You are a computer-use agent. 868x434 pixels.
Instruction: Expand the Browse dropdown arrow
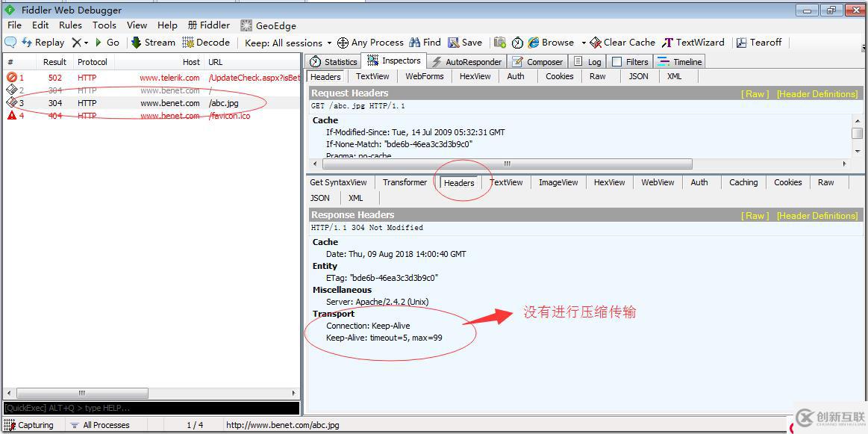pos(584,43)
